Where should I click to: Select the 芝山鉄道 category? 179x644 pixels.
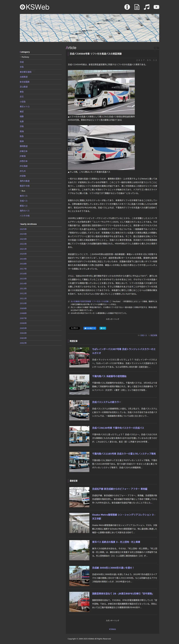point(24,87)
